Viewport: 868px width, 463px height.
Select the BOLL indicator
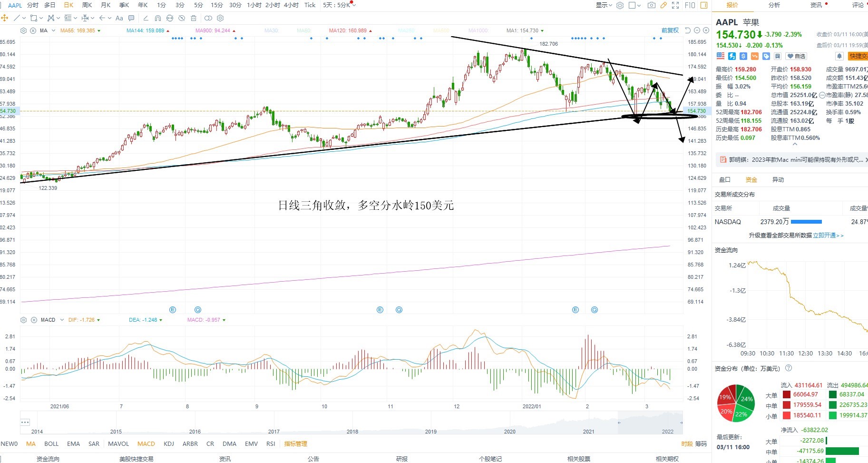click(51, 444)
